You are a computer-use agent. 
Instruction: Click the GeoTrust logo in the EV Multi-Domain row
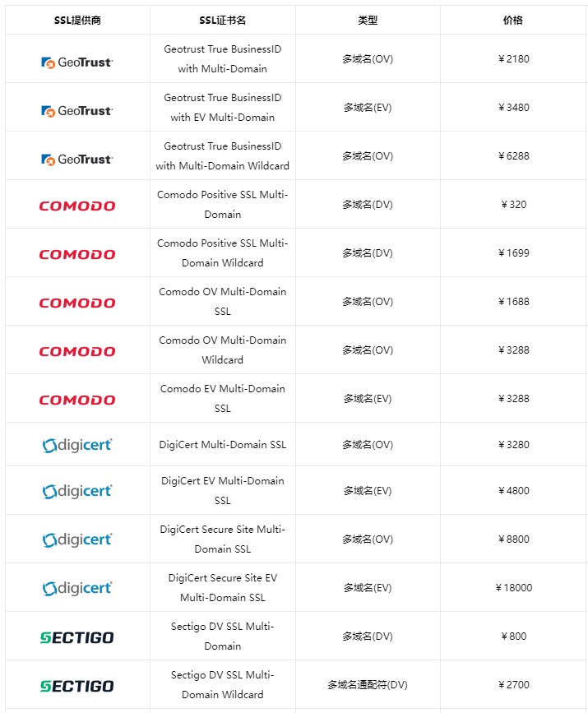(x=77, y=111)
